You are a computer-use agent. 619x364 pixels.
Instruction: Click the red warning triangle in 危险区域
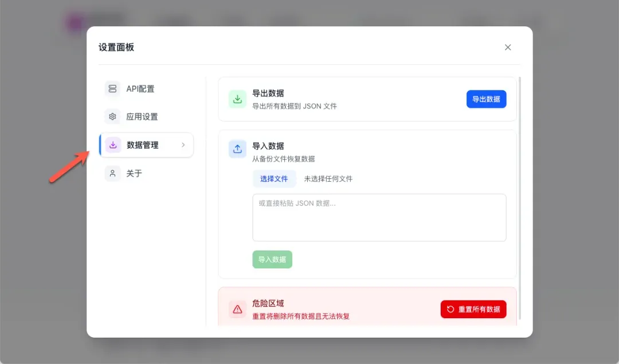tap(237, 309)
